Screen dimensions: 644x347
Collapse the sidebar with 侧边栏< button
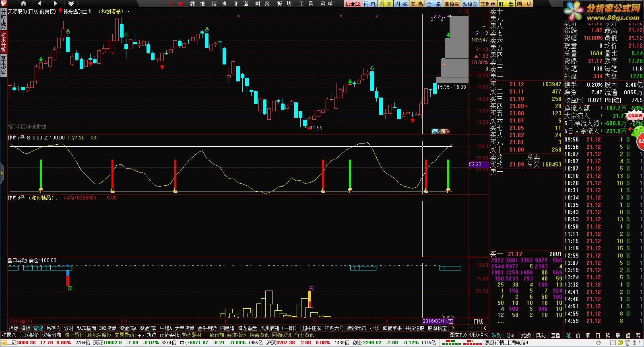tap(479, 335)
